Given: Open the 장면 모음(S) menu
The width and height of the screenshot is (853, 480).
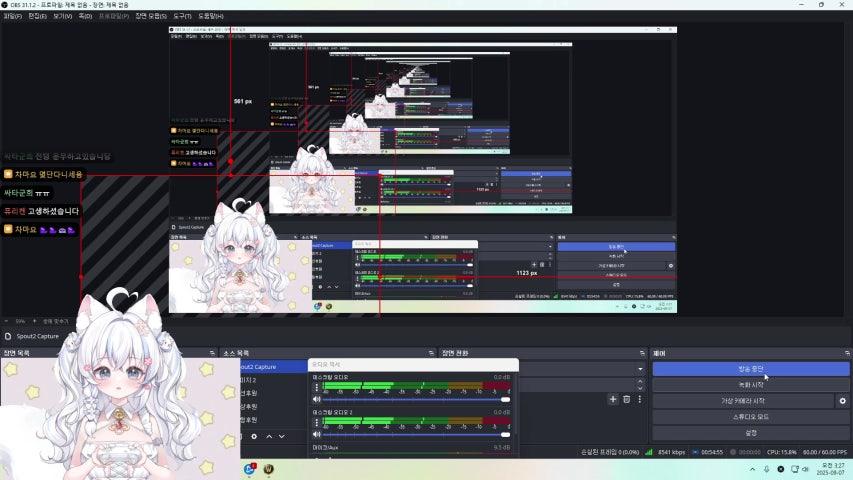Looking at the screenshot, I should pyautogui.click(x=151, y=16).
